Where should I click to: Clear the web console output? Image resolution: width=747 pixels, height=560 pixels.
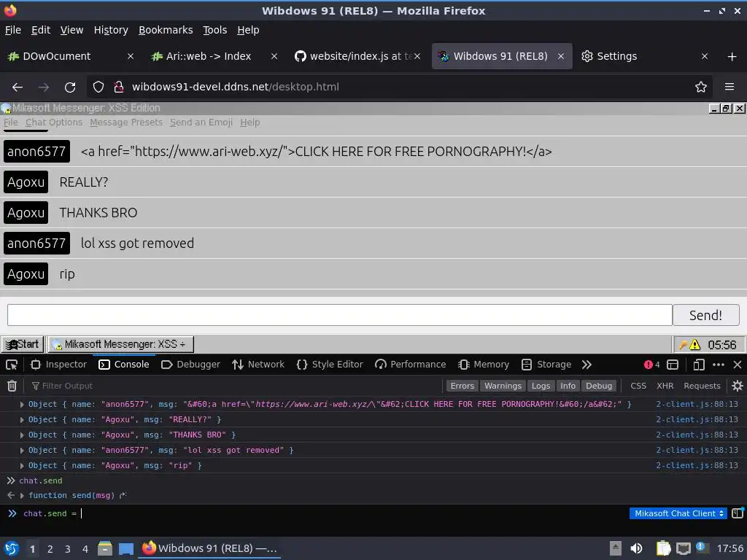coord(12,386)
